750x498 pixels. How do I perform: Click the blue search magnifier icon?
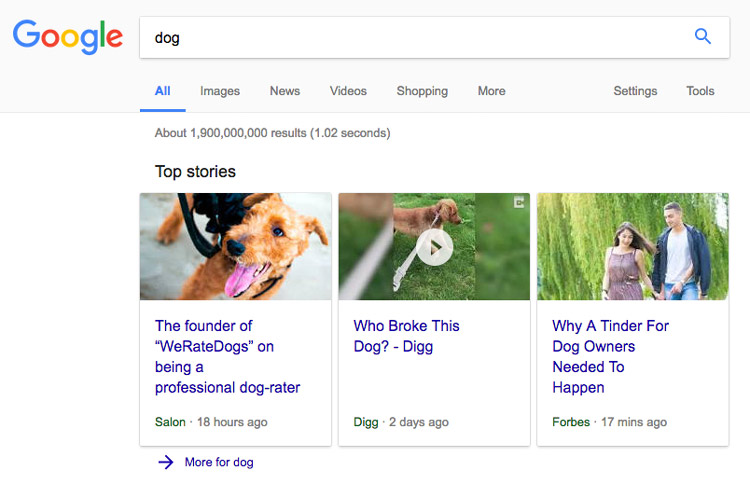703,36
